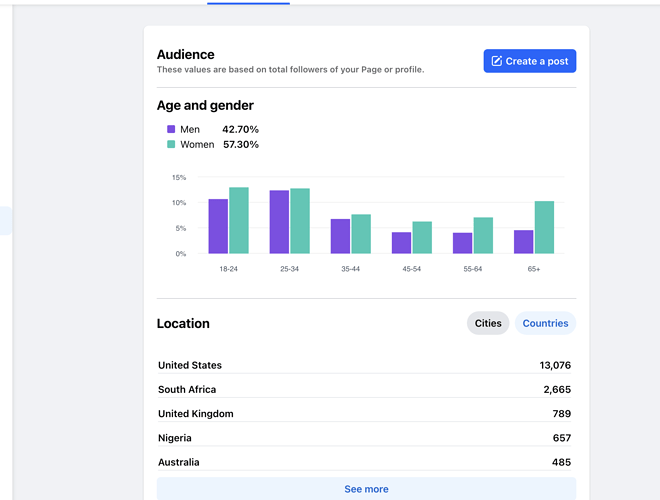660x500 pixels.
Task: Select the United States location row
Action: pyautogui.click(x=365, y=365)
